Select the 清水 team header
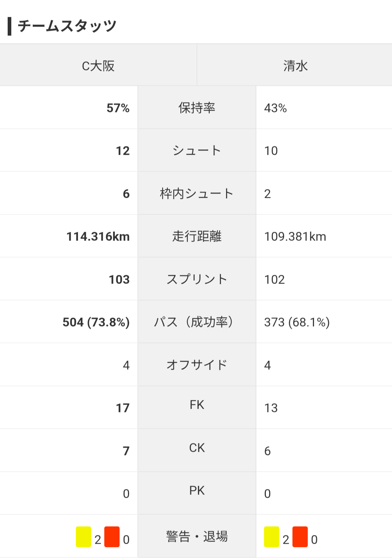392x559 pixels. (295, 66)
